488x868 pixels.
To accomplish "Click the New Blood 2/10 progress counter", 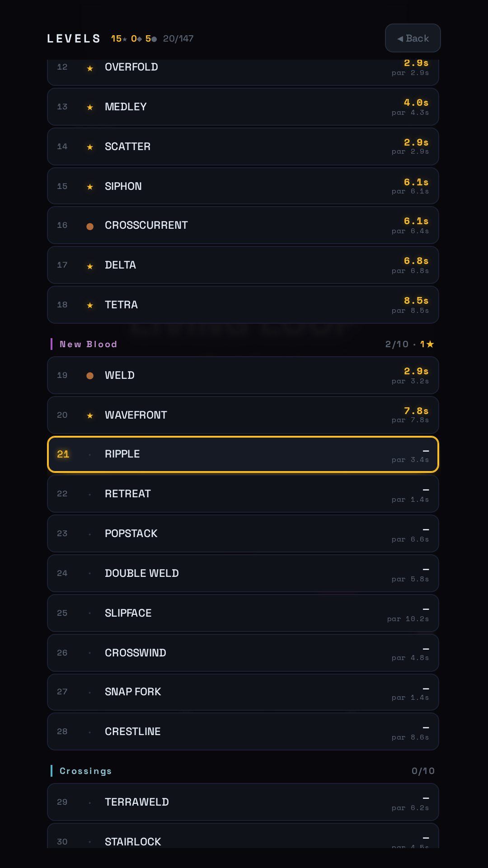I will [x=397, y=344].
